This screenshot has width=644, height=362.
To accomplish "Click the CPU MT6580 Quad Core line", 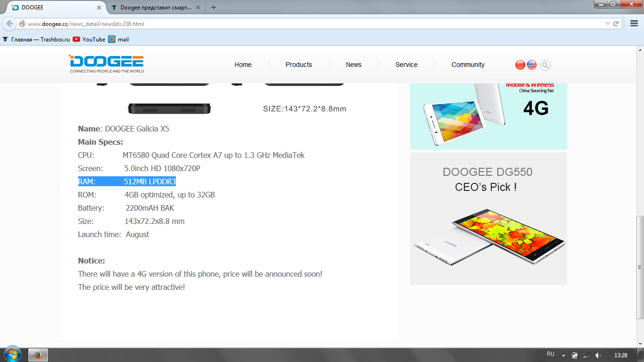I will [191, 155].
